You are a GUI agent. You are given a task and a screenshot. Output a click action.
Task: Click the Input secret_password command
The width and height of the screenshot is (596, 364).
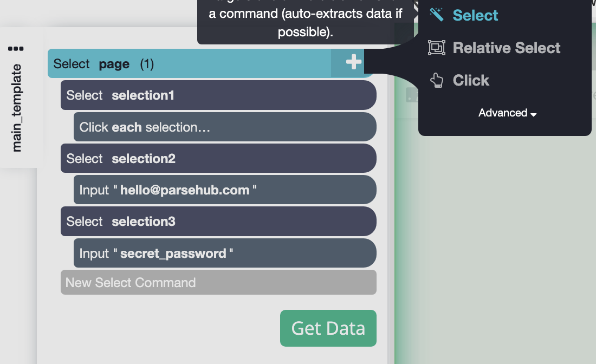pyautogui.click(x=224, y=253)
